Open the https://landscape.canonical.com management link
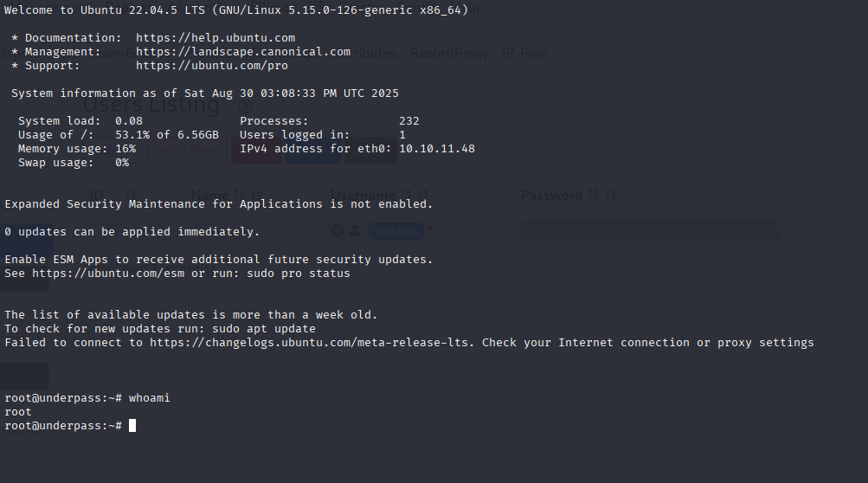The image size is (868, 483). [243, 52]
